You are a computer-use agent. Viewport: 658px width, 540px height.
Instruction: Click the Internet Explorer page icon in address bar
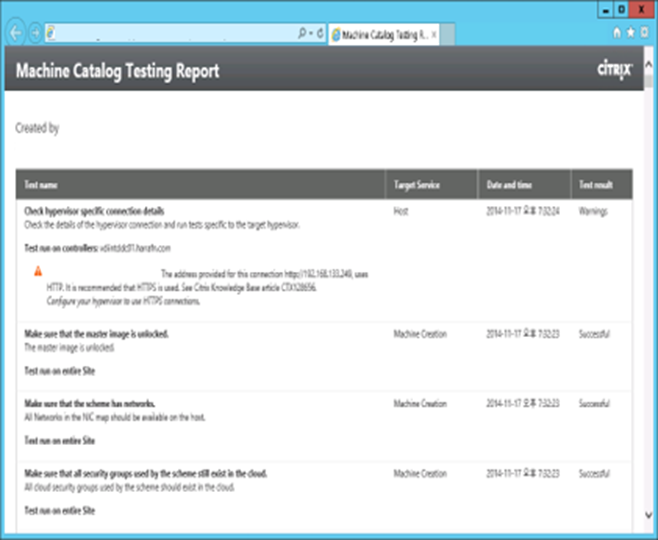(50, 32)
